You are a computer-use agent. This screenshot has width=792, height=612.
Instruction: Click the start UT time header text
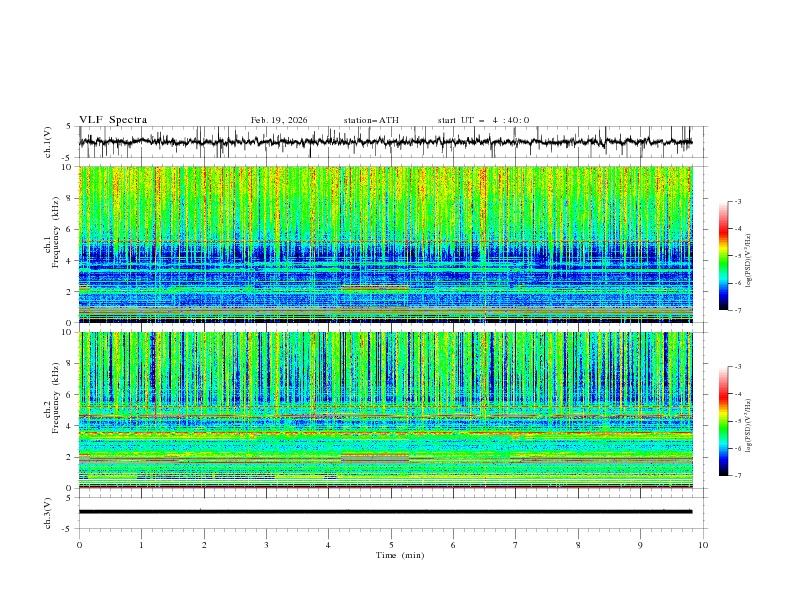click(x=483, y=120)
